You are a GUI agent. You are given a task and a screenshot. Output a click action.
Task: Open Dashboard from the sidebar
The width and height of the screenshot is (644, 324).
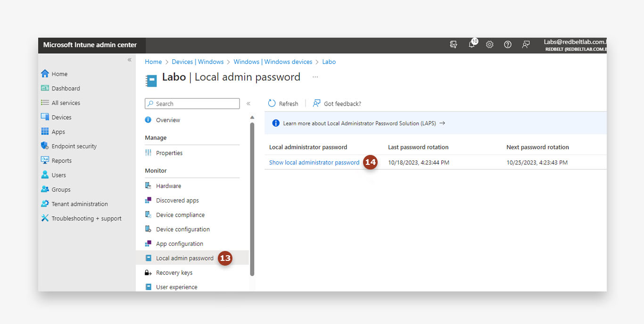pyautogui.click(x=66, y=89)
